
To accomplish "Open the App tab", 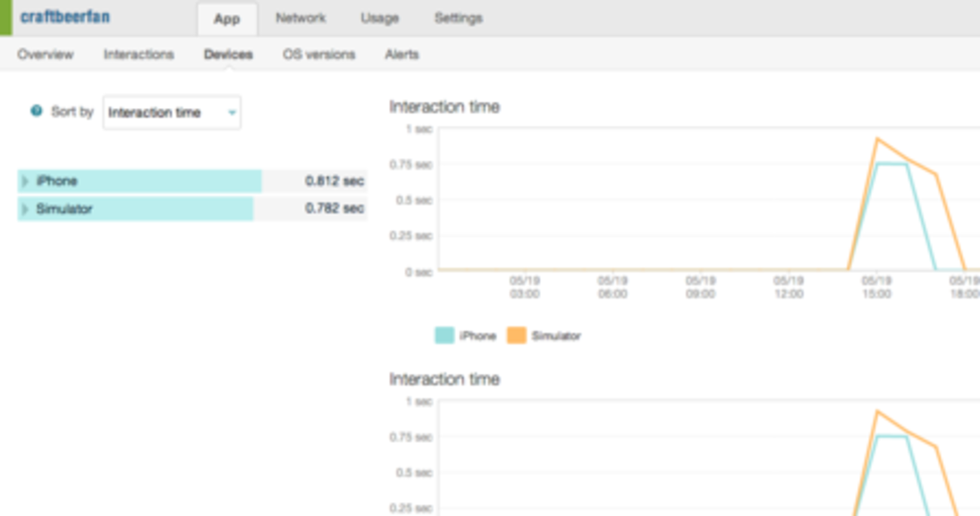I will click(x=227, y=19).
